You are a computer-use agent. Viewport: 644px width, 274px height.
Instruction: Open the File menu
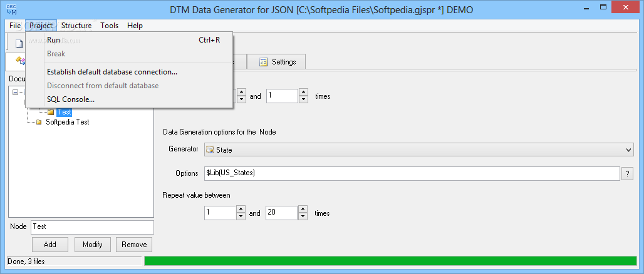click(15, 26)
